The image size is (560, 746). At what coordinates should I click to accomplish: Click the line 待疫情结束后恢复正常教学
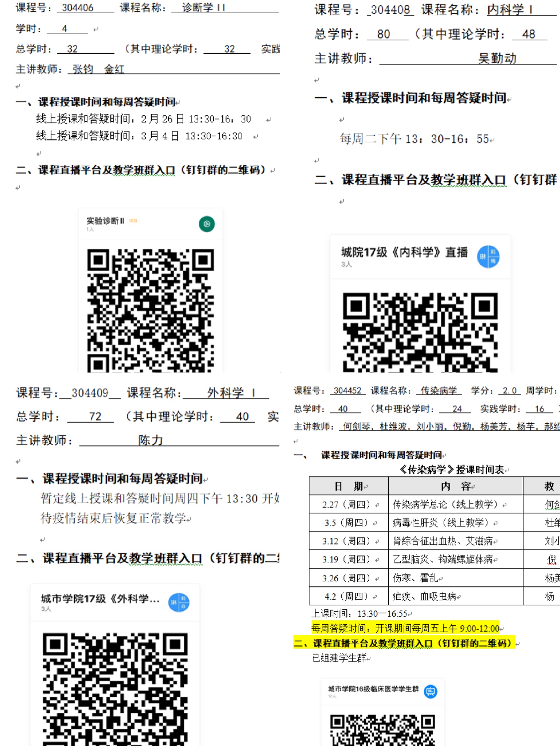pos(113,518)
